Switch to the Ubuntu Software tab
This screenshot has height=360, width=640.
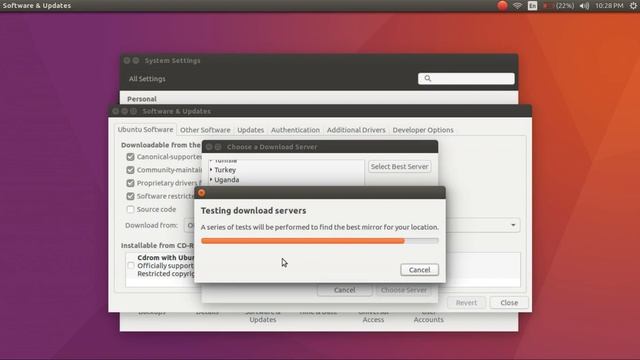click(145, 129)
